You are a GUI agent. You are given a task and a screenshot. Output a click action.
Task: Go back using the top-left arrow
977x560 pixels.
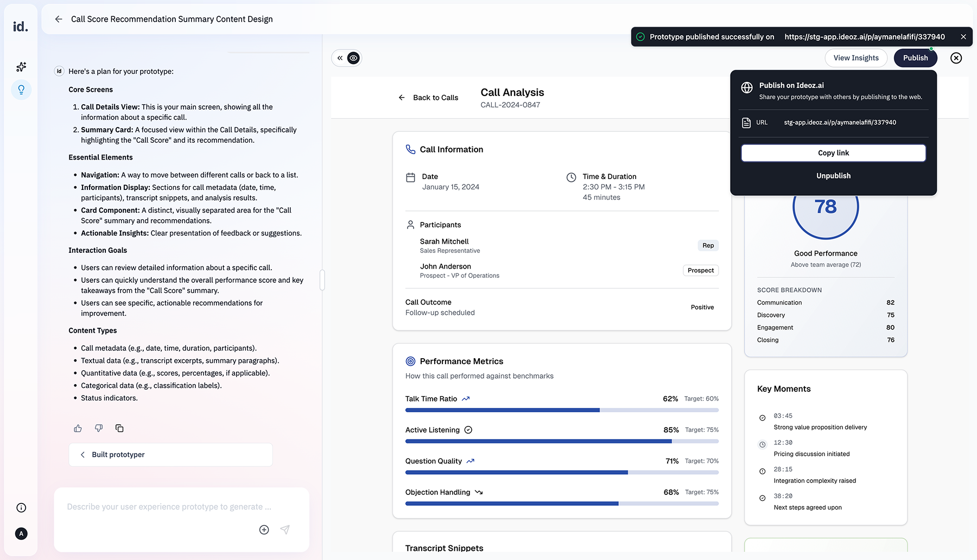[x=59, y=19]
